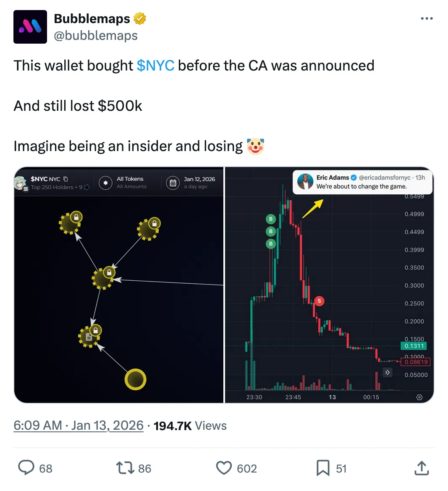
Task: Click the chart settings icon near time axis
Action: 419,397
